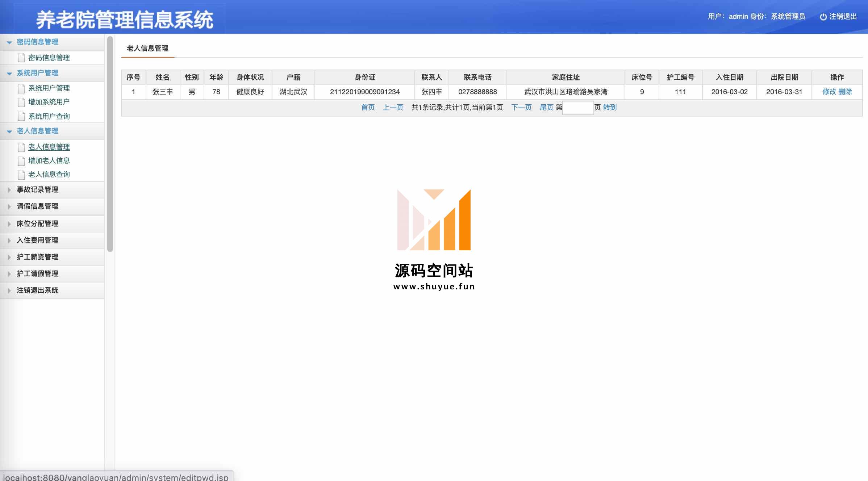Open 老人信息查询 page
868x481 pixels.
pos(49,174)
